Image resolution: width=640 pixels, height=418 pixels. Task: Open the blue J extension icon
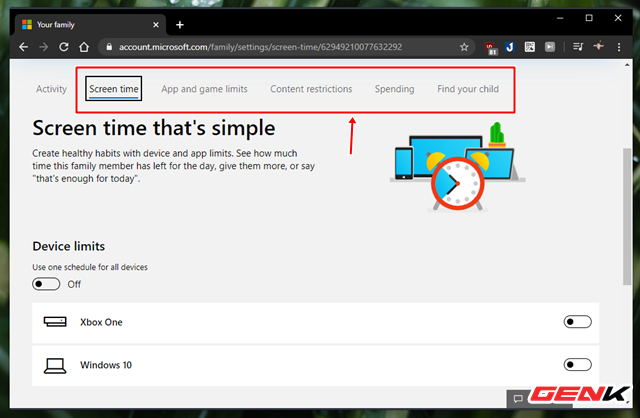(x=509, y=47)
